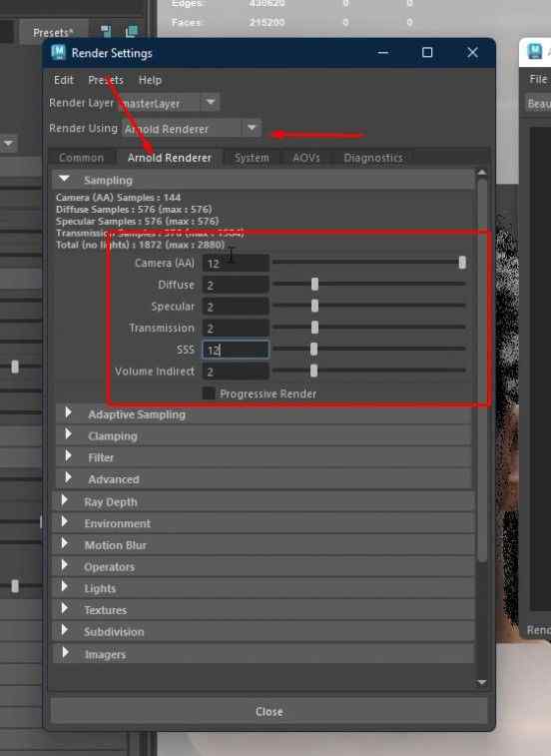Open the Presets menu in Render Settings

click(106, 80)
